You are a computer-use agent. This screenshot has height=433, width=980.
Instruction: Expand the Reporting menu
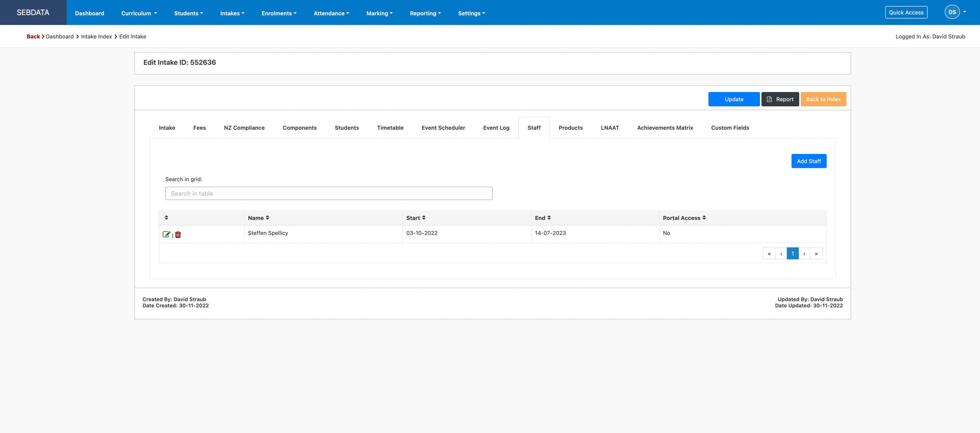click(x=425, y=13)
